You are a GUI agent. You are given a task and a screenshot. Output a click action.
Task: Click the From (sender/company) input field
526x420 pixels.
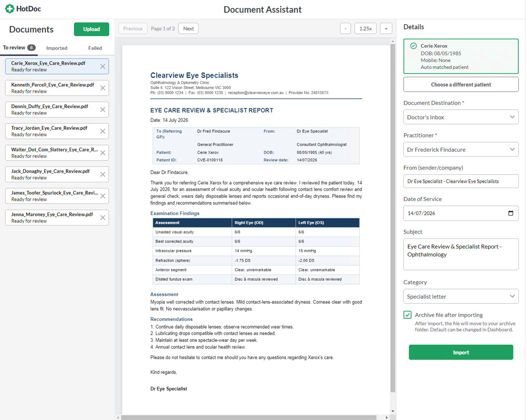461,181
